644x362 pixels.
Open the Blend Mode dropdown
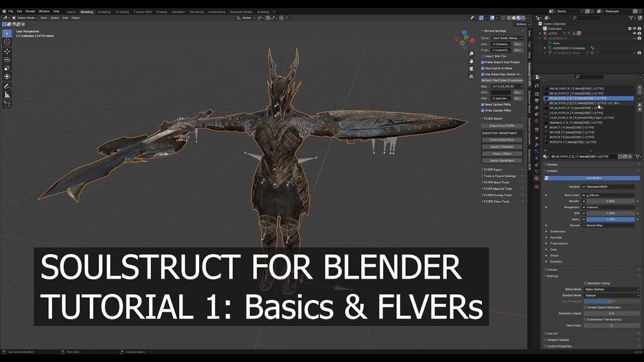pos(612,289)
